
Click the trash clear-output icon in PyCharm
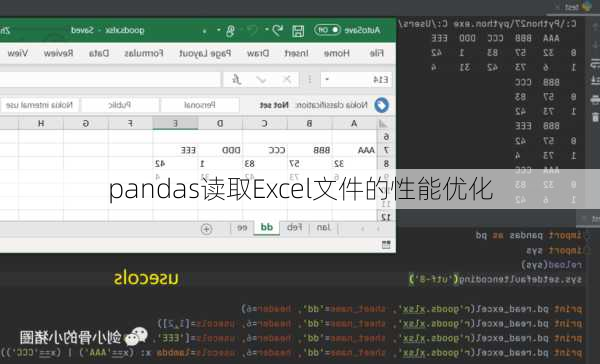coord(595,117)
